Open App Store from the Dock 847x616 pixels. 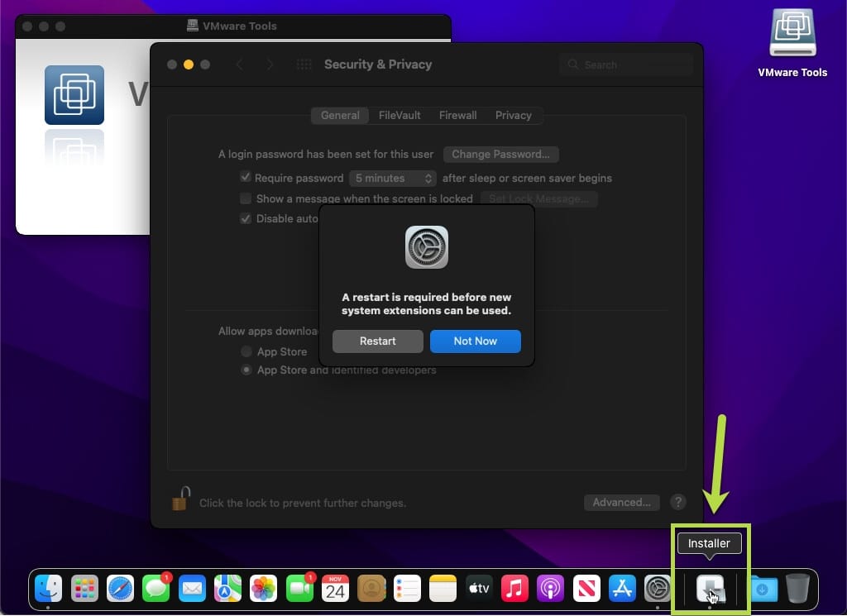622,588
